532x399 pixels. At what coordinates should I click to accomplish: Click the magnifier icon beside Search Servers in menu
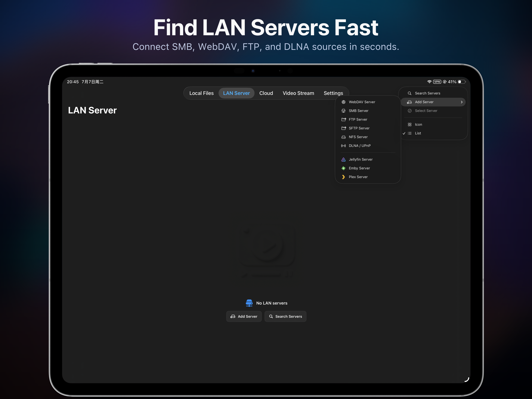coord(409,93)
